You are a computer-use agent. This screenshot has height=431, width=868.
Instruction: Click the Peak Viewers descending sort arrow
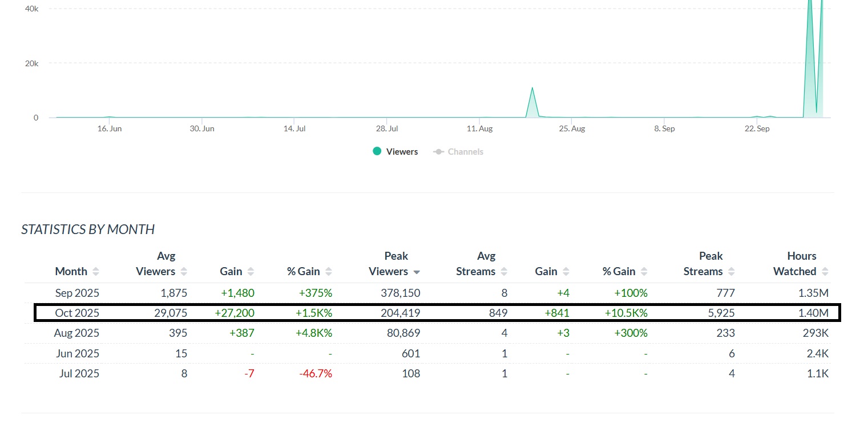[x=417, y=272]
